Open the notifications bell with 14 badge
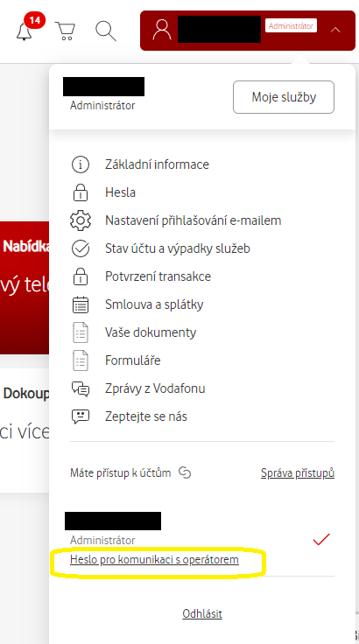 coord(25,31)
